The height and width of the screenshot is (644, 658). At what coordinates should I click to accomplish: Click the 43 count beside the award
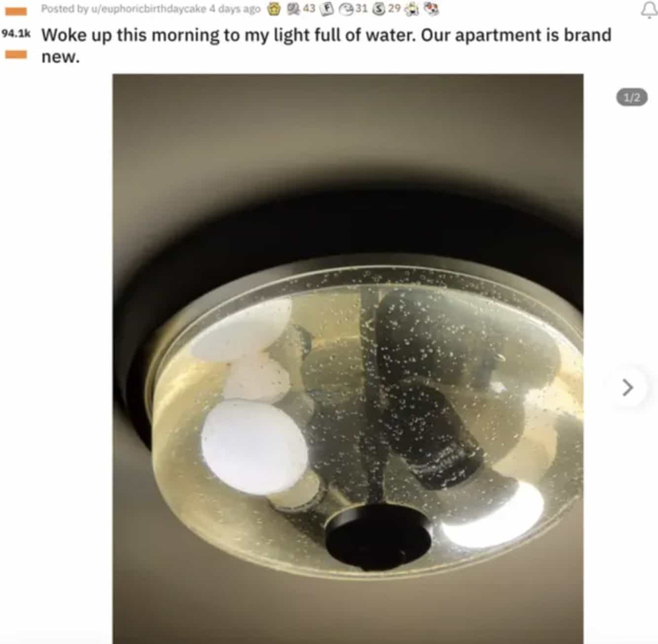pyautogui.click(x=309, y=9)
